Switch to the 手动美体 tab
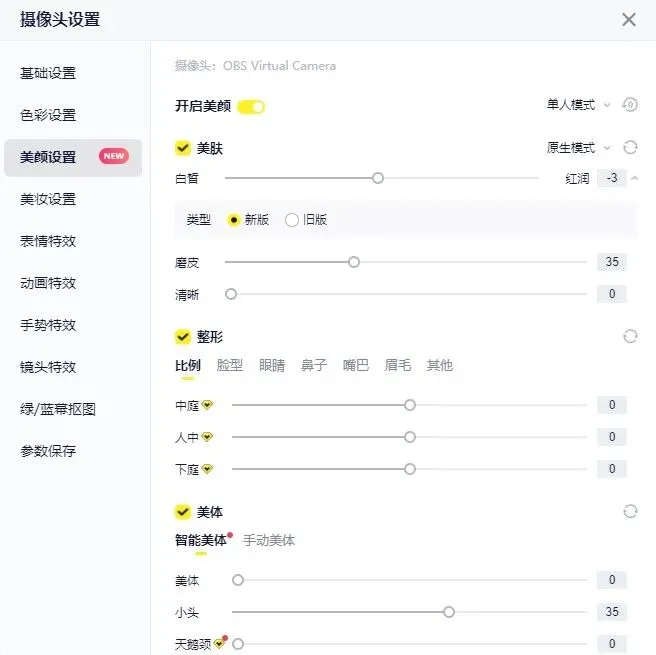The width and height of the screenshot is (656, 655). pyautogui.click(x=269, y=540)
